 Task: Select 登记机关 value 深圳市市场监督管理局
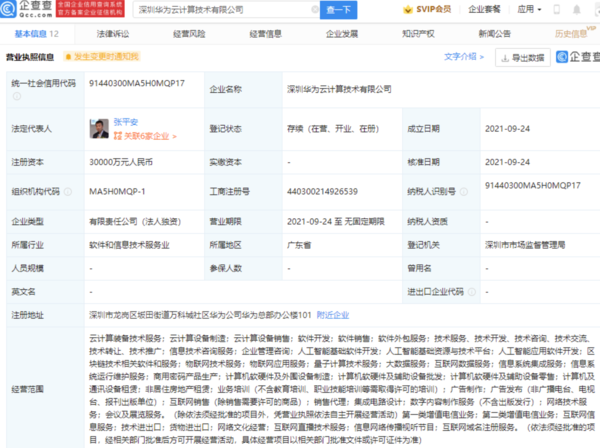[x=525, y=245]
